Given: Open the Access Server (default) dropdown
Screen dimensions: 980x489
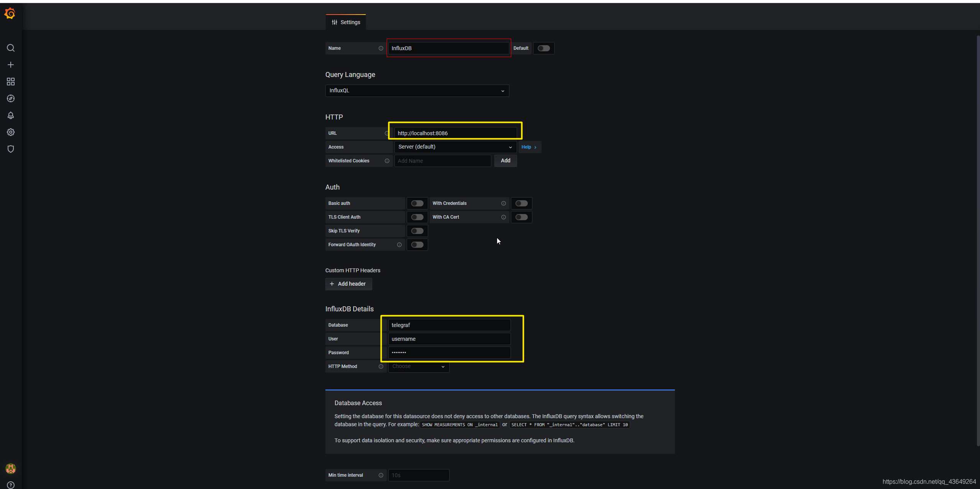Looking at the screenshot, I should 455,147.
